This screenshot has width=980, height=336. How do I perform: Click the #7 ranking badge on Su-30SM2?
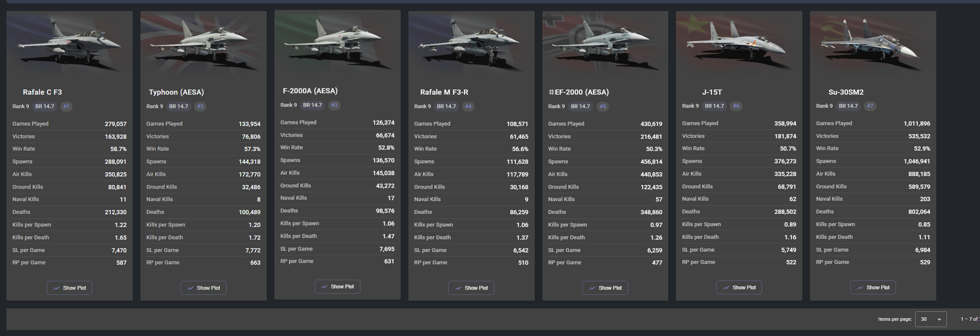pyautogui.click(x=870, y=106)
